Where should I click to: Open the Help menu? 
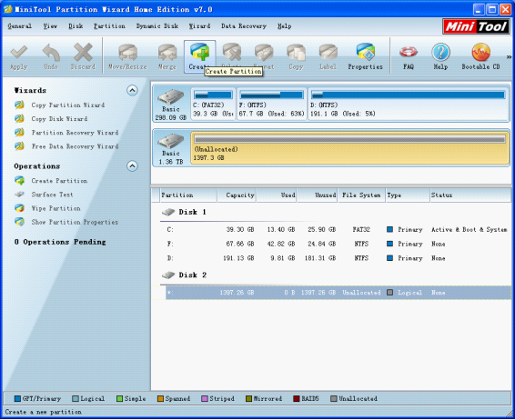(284, 26)
